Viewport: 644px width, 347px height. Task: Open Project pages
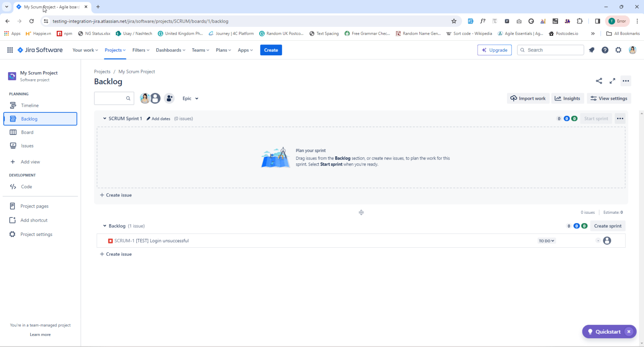[34, 206]
